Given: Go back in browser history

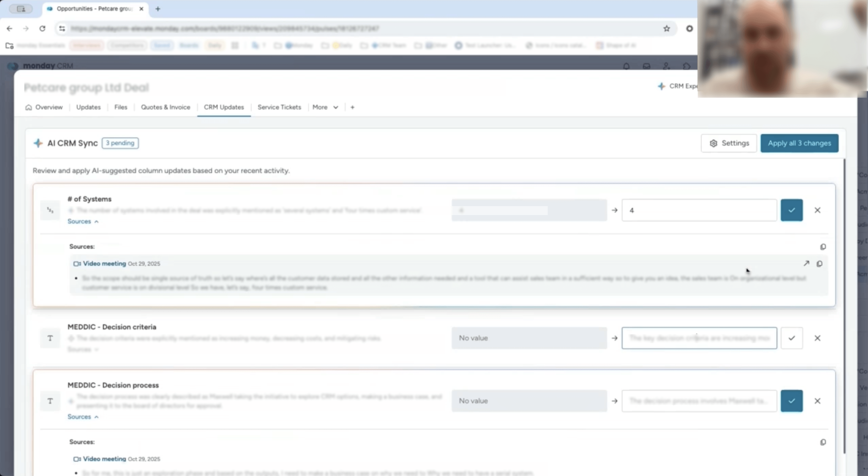Looking at the screenshot, I should pyautogui.click(x=9, y=28).
